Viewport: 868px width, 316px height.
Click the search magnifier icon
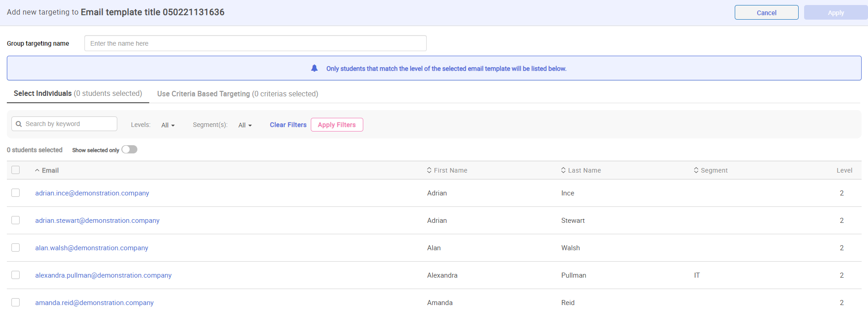tap(19, 124)
